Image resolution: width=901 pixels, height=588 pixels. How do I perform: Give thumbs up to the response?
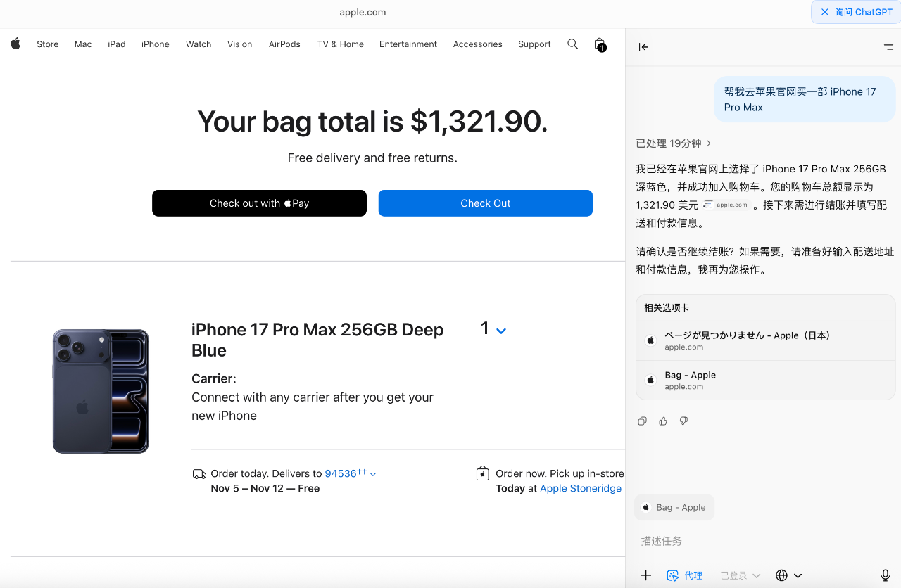click(x=663, y=421)
